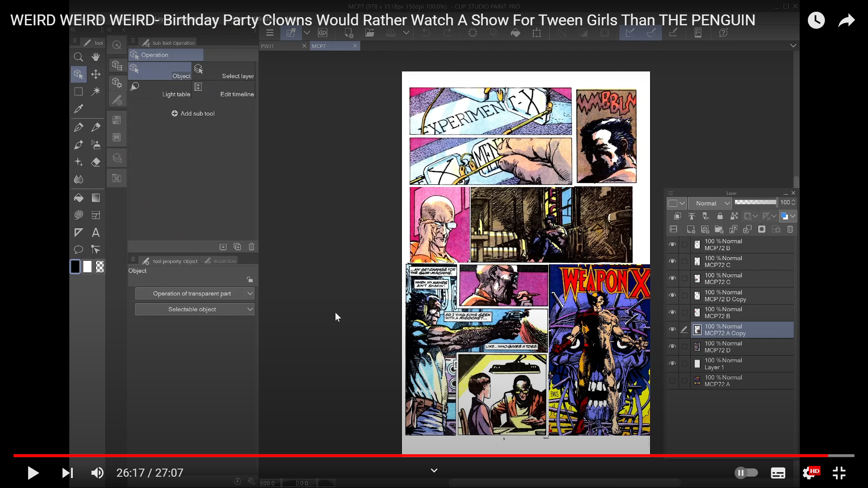Image resolution: width=868 pixels, height=488 pixels.
Task: Select the Frame border tool
Action: 95,215
